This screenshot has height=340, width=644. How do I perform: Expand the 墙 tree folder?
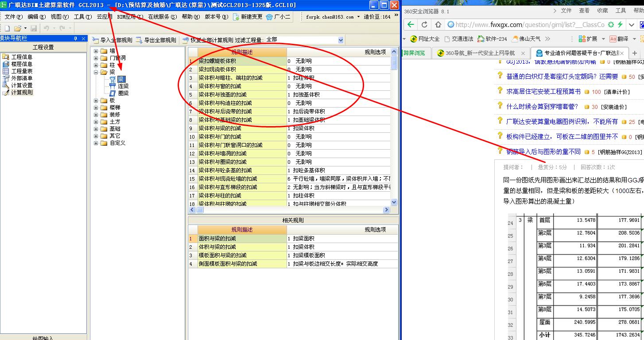click(96, 51)
